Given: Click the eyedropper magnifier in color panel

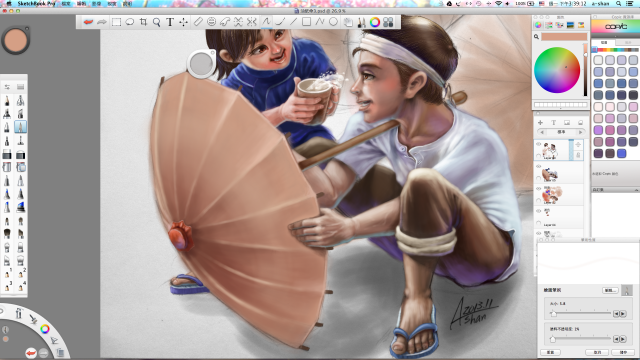Looking at the screenshot, I should click(536, 37).
